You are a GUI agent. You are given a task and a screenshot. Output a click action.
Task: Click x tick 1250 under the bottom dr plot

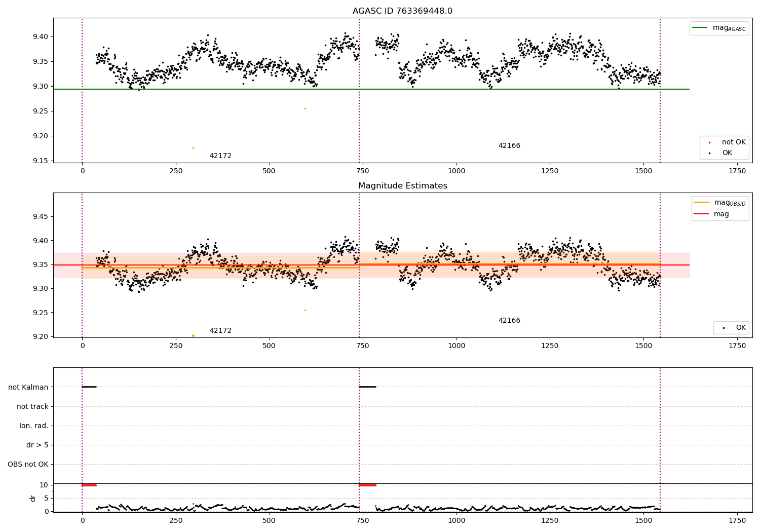tap(550, 520)
